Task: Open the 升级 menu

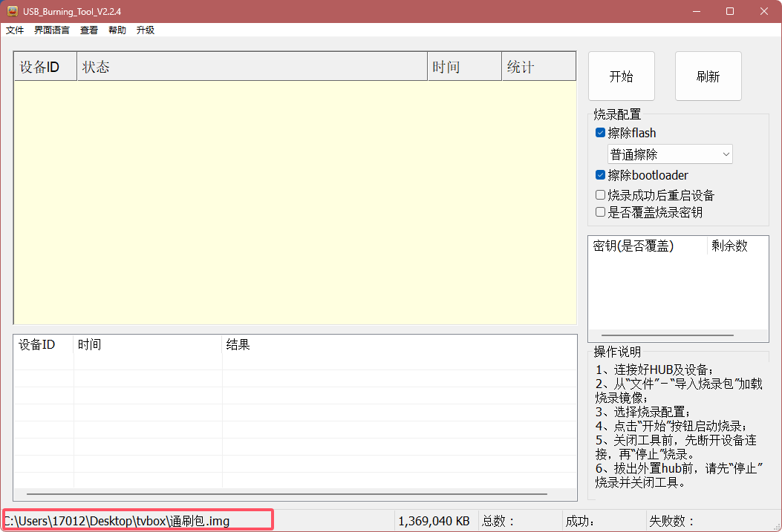Action: pyautogui.click(x=146, y=30)
